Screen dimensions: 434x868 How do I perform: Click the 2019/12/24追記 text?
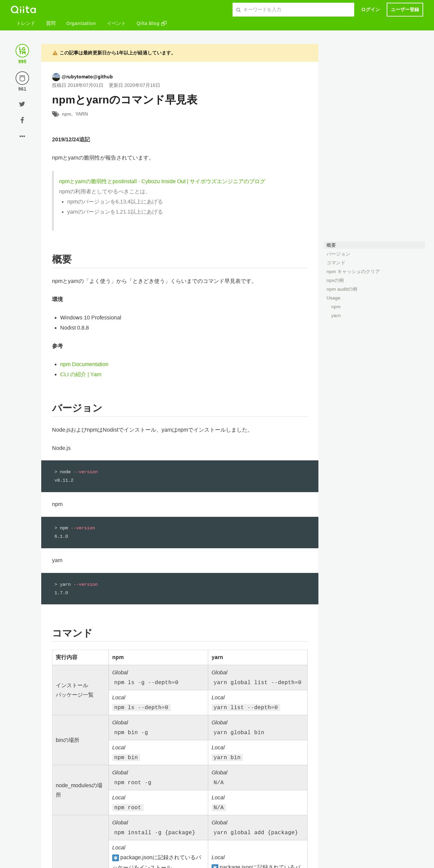pyautogui.click(x=71, y=140)
